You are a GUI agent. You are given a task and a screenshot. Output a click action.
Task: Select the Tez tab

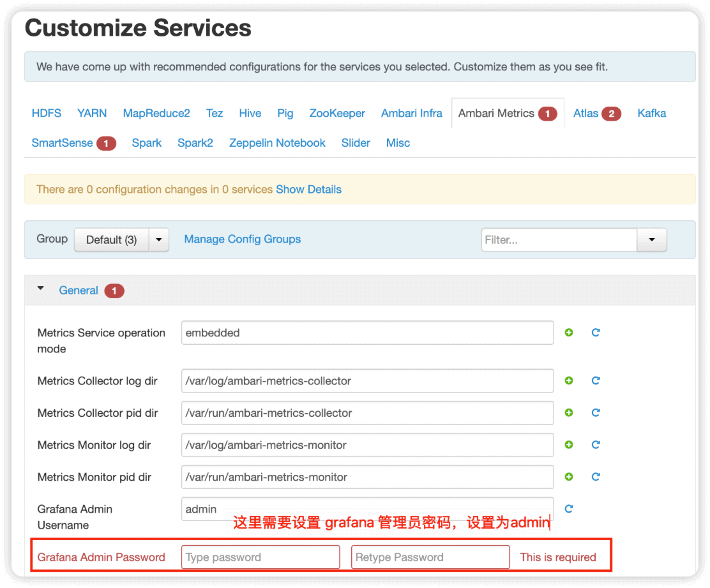pos(215,113)
